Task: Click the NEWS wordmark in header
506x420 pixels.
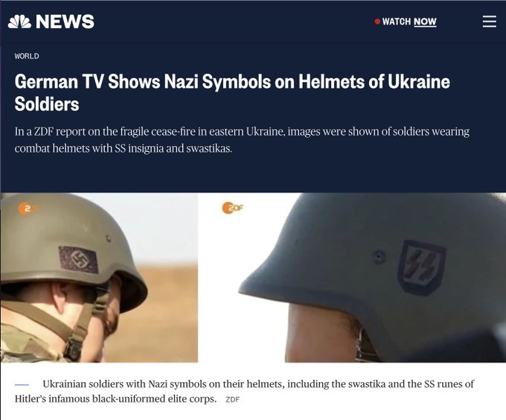Action: pyautogui.click(x=65, y=22)
